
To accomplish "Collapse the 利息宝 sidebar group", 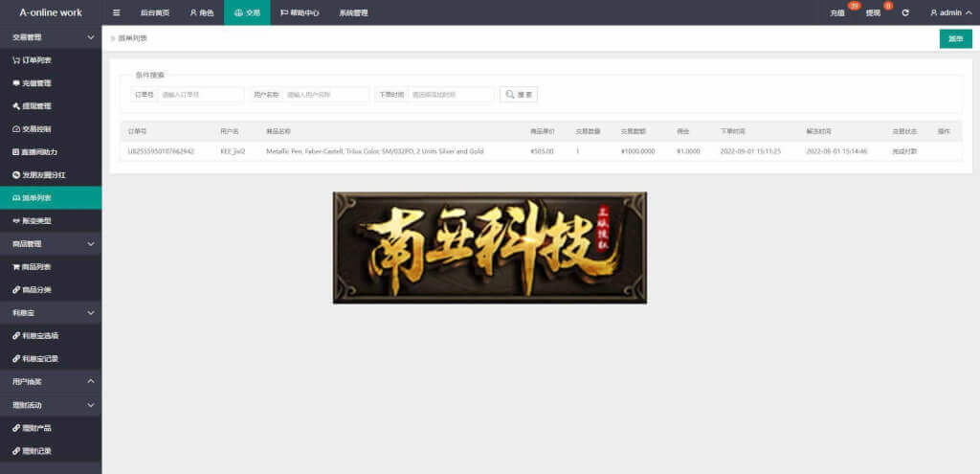I will click(x=51, y=313).
